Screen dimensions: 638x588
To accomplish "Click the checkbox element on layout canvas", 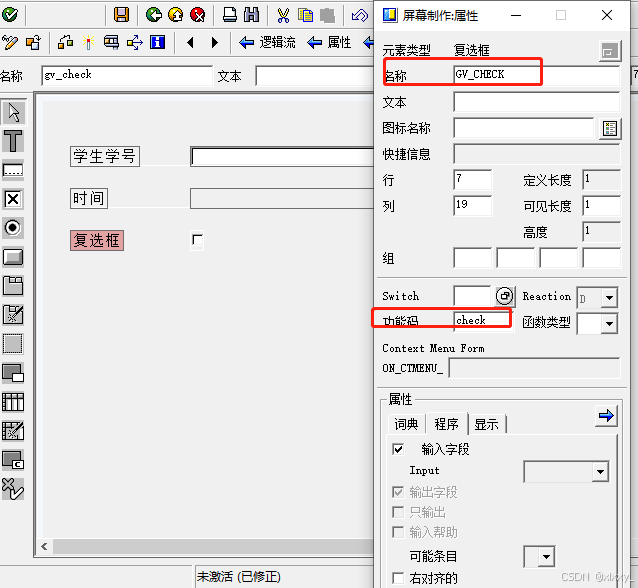I will (197, 240).
